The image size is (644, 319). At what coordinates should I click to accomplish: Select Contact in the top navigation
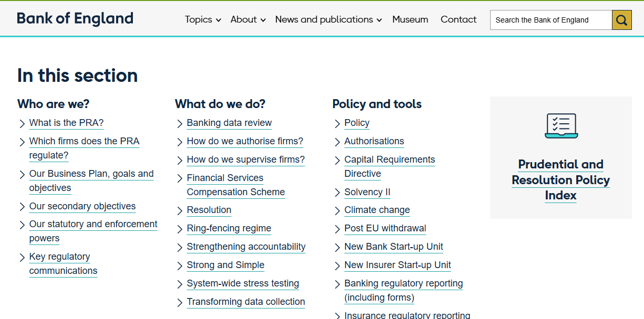[x=459, y=19]
